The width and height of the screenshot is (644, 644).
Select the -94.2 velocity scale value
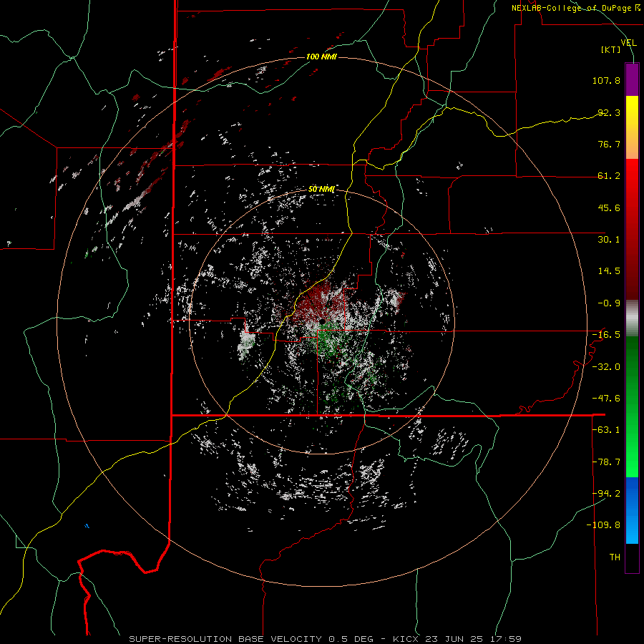606,494
